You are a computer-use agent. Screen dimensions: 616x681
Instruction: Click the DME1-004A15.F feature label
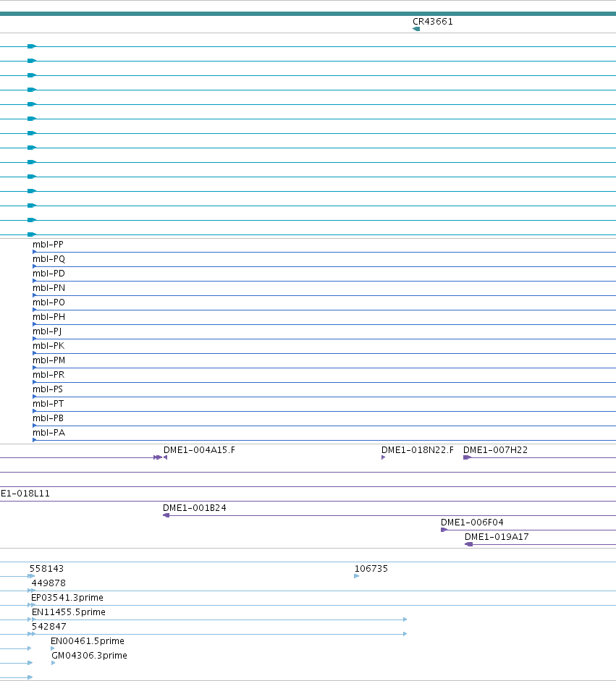click(x=199, y=450)
